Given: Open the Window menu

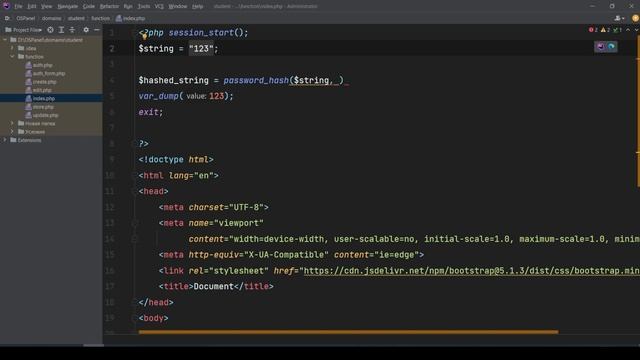Looking at the screenshot, I should click(178, 7).
